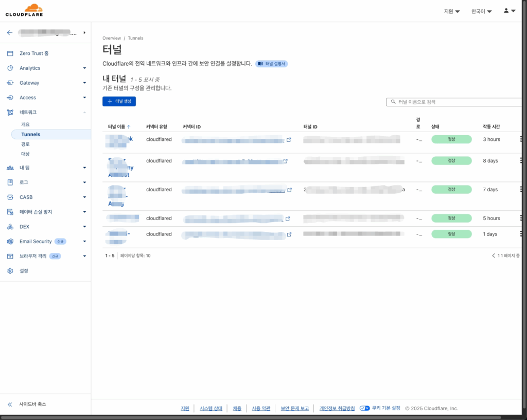
Task: Open the 터널 설명서 link
Action: pos(272,64)
